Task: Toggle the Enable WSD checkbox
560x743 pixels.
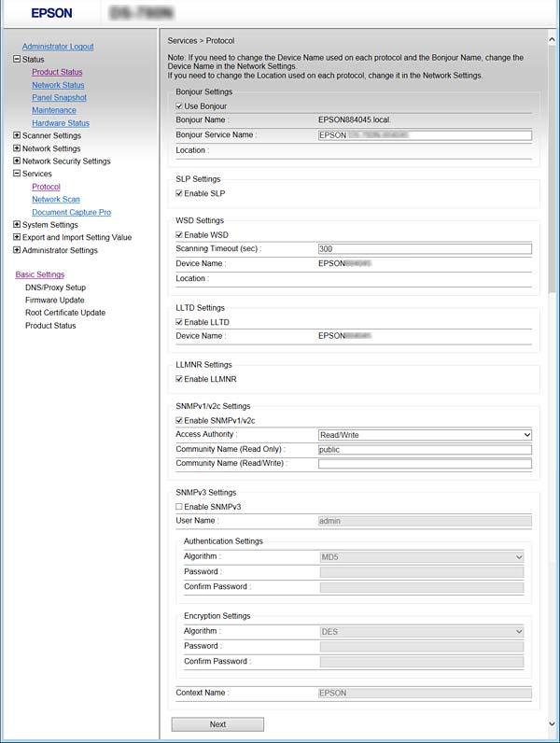Action: click(179, 234)
